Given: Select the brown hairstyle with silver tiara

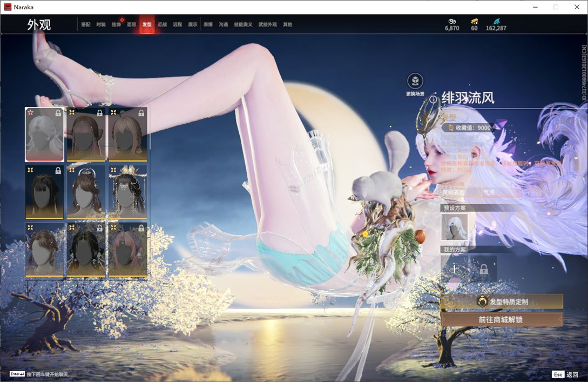Looking at the screenshot, I should click(x=86, y=192).
